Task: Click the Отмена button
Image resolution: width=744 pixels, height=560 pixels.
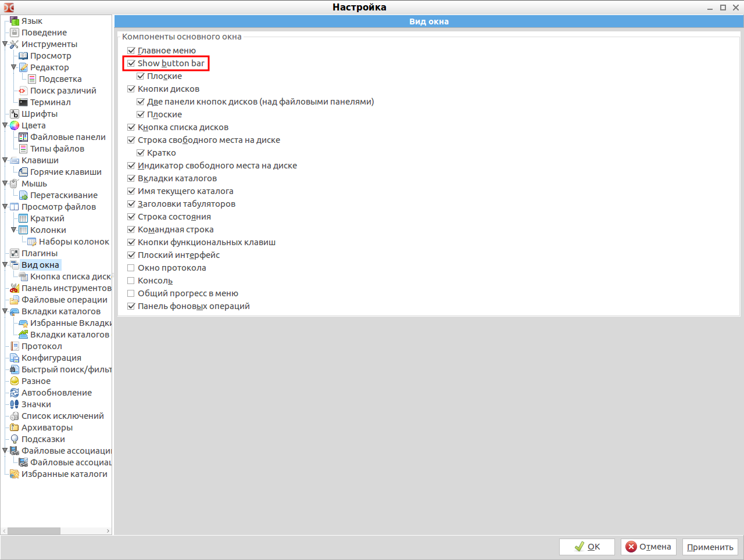Action: [x=648, y=547]
